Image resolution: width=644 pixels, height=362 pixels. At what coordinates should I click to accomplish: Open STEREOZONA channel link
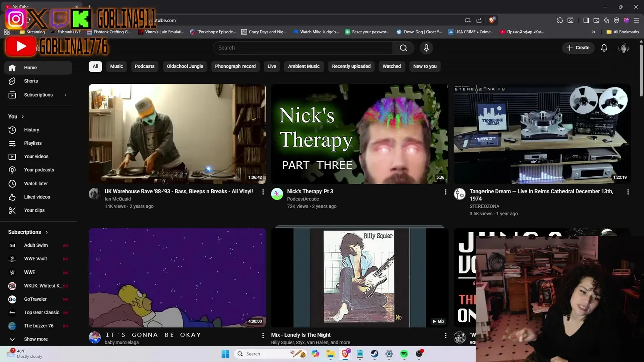(484, 206)
